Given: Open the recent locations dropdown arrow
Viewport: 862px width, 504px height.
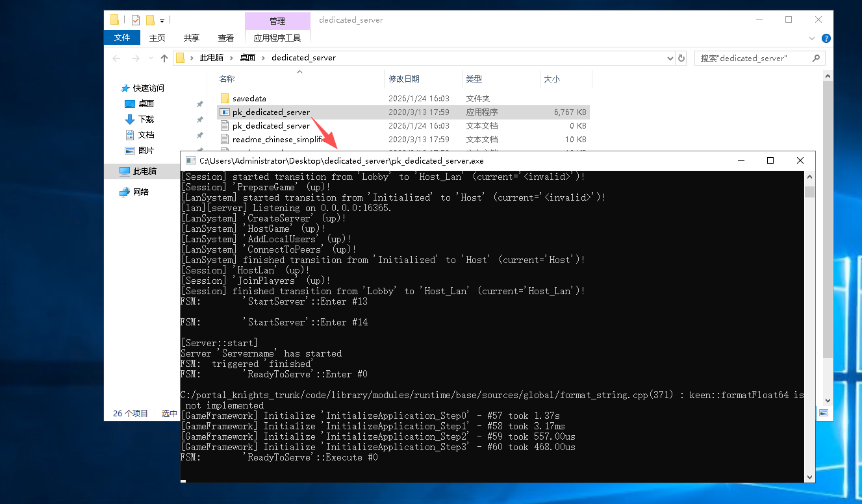Looking at the screenshot, I should point(150,58).
